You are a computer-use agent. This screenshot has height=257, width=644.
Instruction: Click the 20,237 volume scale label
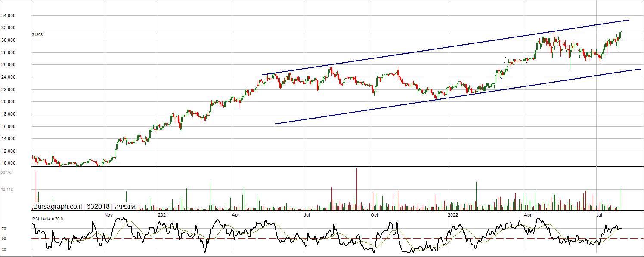pos(6,173)
